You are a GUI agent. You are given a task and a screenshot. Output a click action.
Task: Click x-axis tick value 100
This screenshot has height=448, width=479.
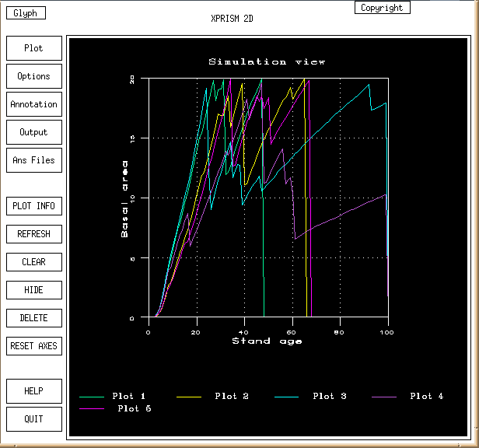click(387, 332)
